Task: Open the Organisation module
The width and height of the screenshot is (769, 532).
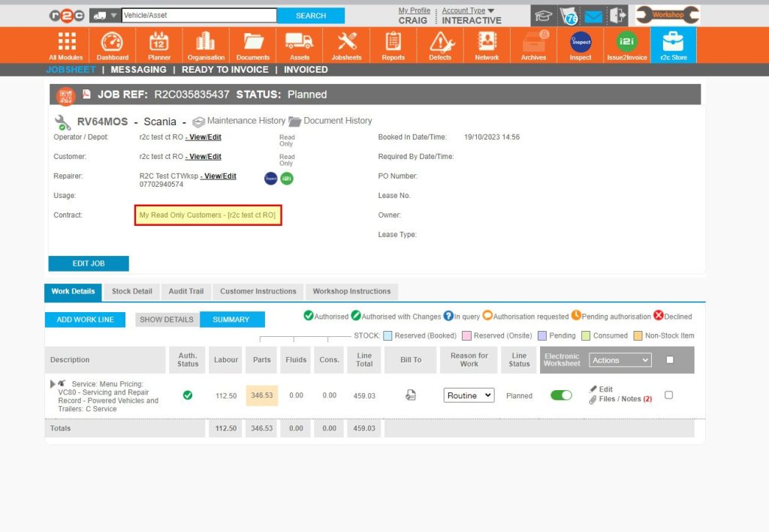Action: [206, 46]
